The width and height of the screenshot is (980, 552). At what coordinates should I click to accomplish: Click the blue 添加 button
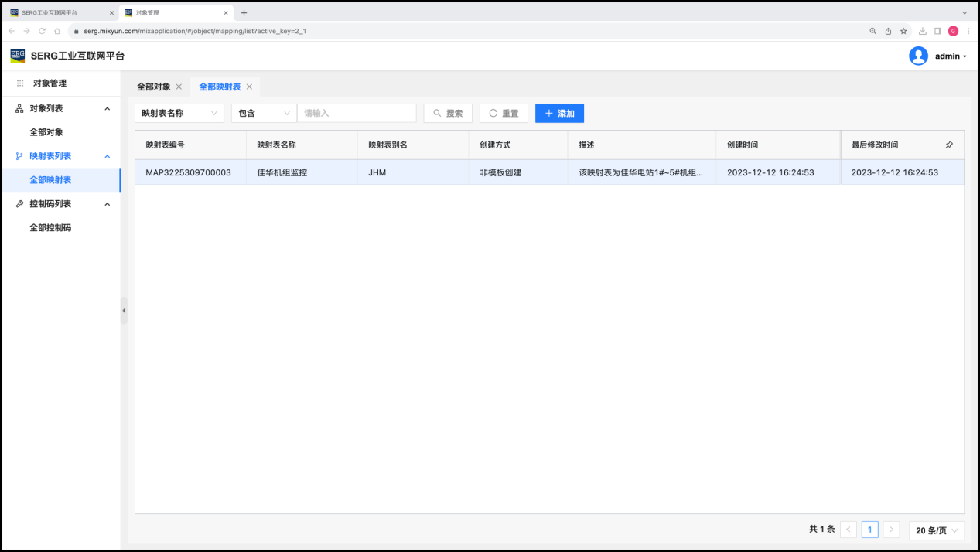click(559, 113)
